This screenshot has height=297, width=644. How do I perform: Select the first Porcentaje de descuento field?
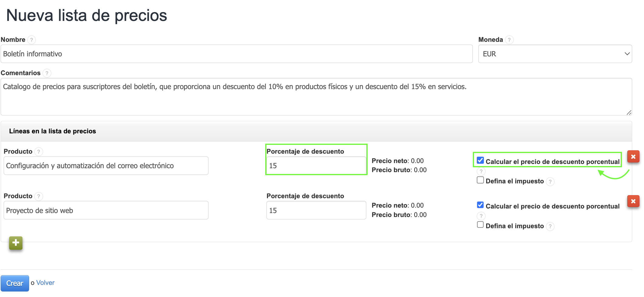[x=316, y=166]
